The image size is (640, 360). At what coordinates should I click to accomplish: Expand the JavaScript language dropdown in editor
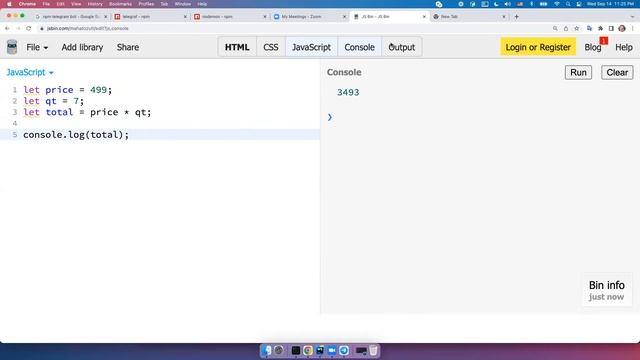point(30,72)
